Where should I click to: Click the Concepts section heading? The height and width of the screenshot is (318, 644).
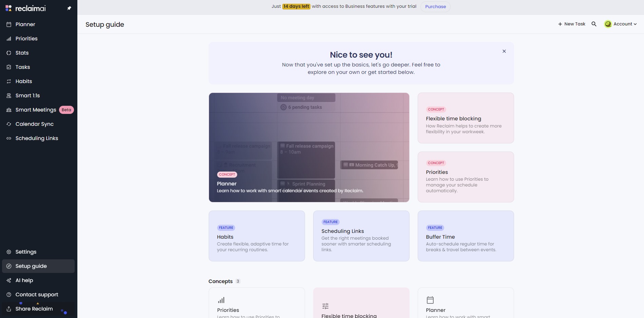[221, 281]
